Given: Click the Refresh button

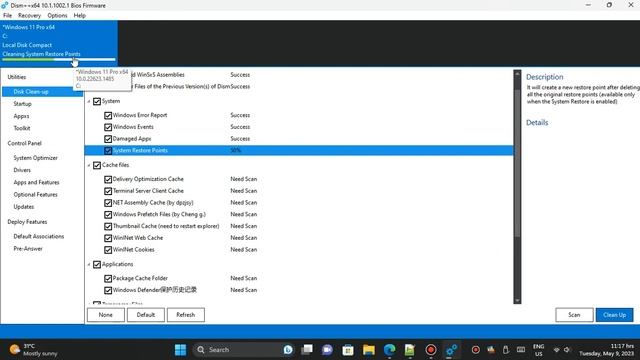Looking at the screenshot, I should 186,315.
